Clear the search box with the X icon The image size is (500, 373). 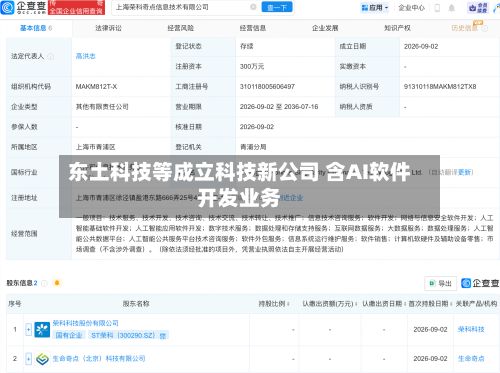point(253,7)
